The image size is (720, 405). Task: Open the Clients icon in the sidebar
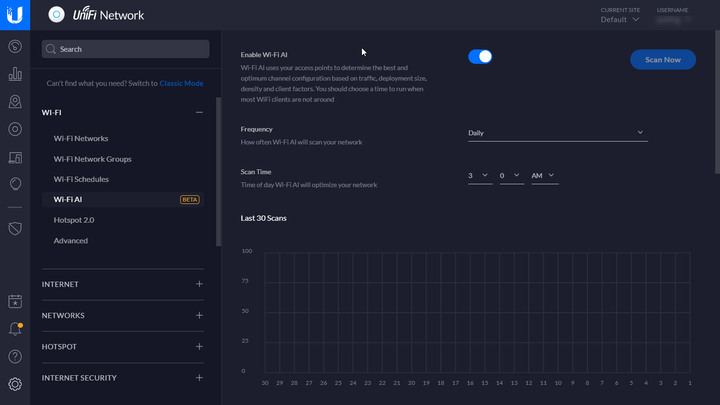(x=15, y=158)
